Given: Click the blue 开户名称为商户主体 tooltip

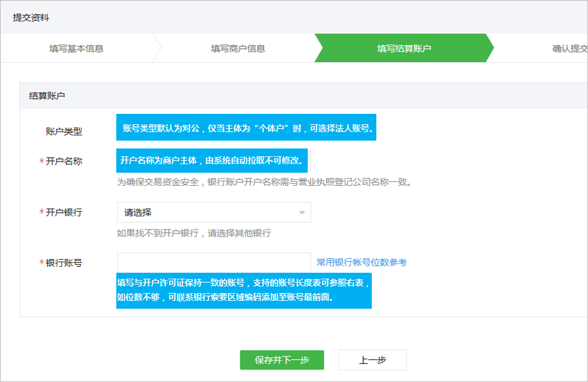Looking at the screenshot, I should 212,160.
